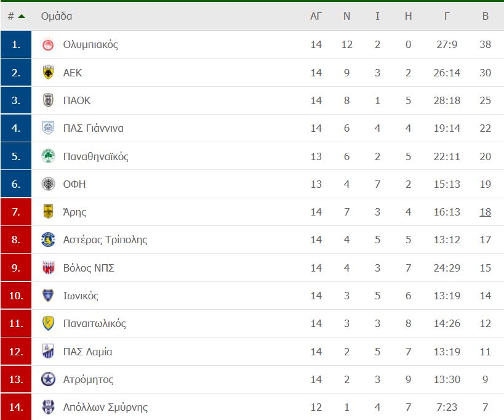
Task: Click the Ομάδα column header
Action: coord(57,16)
